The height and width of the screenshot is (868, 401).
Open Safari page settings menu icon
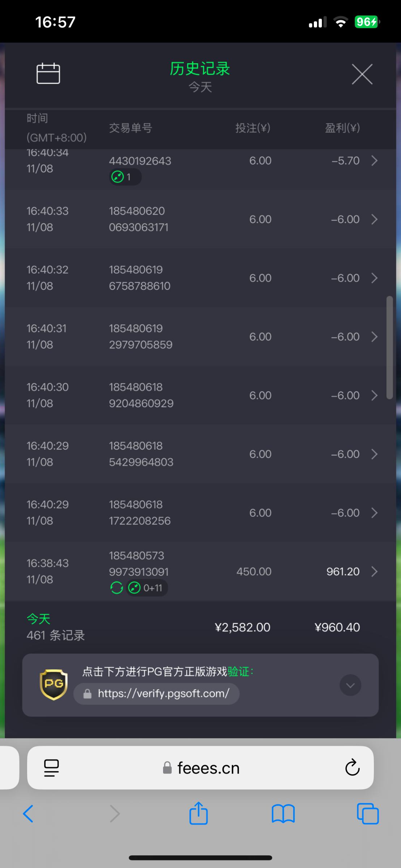pos(51,767)
